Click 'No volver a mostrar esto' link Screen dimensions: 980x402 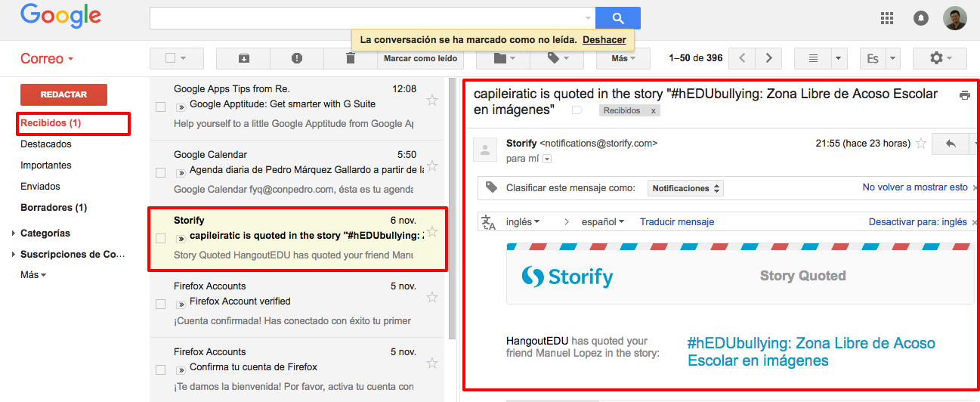[x=915, y=187]
